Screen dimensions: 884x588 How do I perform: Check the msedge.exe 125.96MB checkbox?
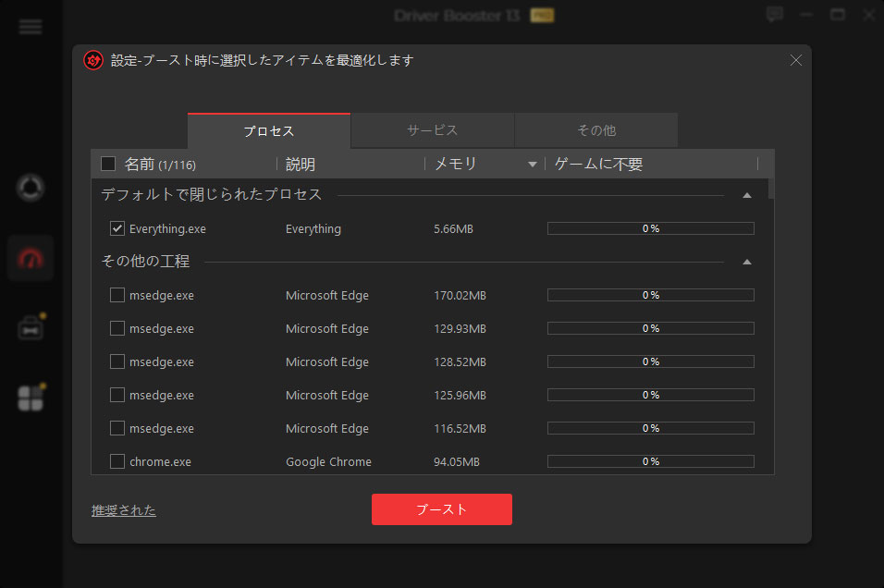(117, 395)
